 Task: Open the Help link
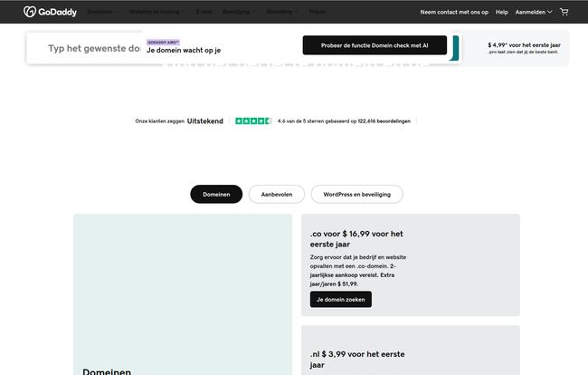(502, 12)
